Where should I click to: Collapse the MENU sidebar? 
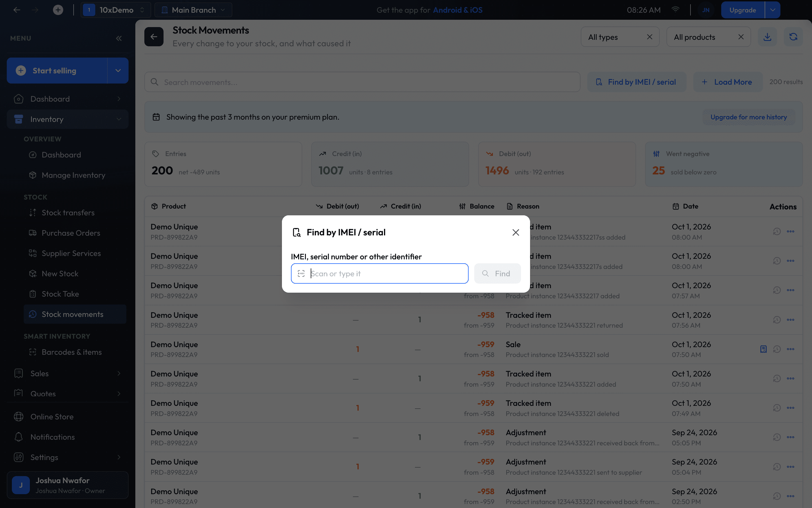click(x=119, y=38)
